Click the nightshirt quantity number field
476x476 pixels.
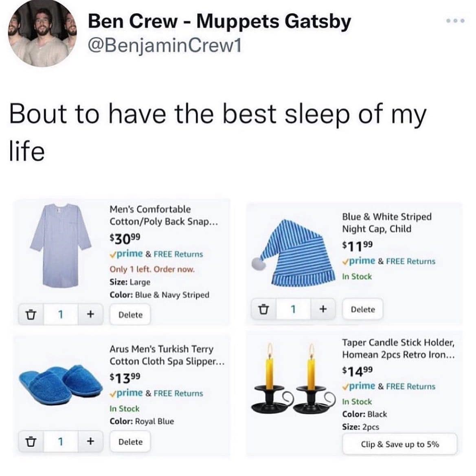tap(60, 314)
